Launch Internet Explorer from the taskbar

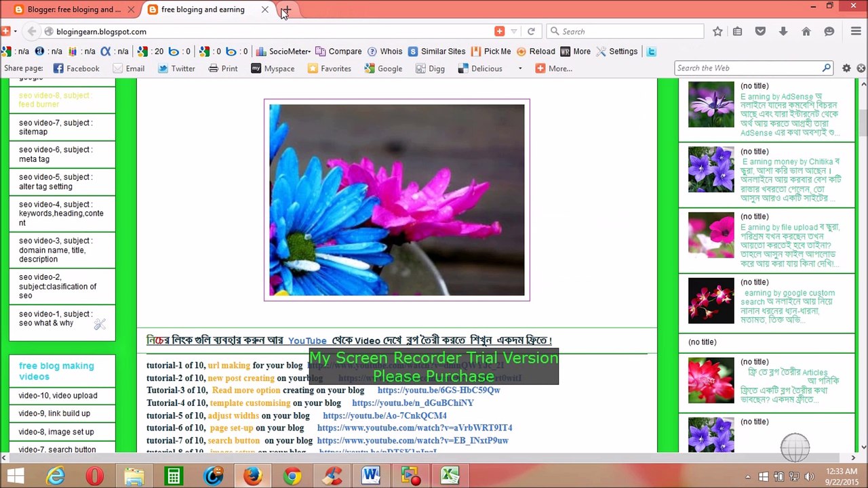55,476
